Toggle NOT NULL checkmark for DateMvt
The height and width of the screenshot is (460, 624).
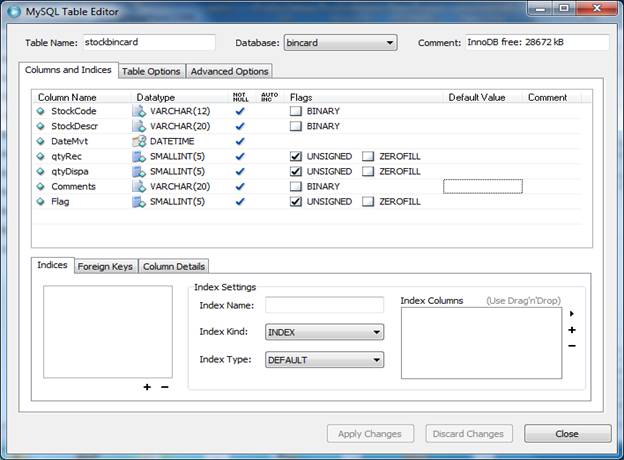[x=240, y=141]
